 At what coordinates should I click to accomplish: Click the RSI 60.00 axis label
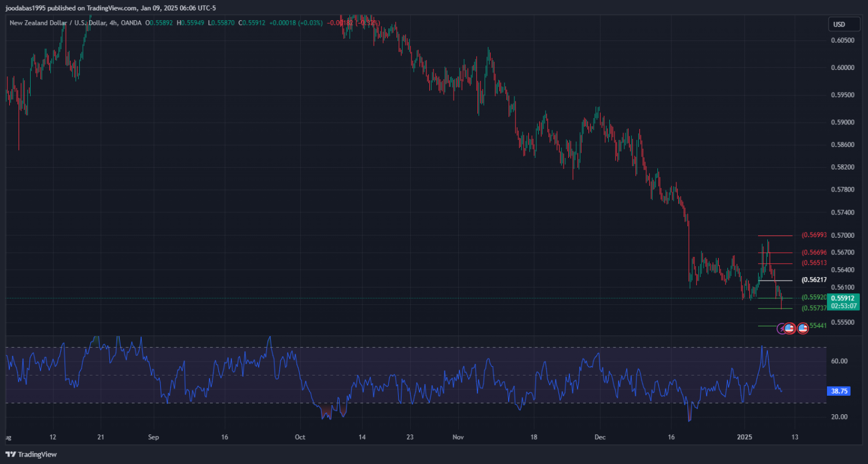click(x=840, y=361)
